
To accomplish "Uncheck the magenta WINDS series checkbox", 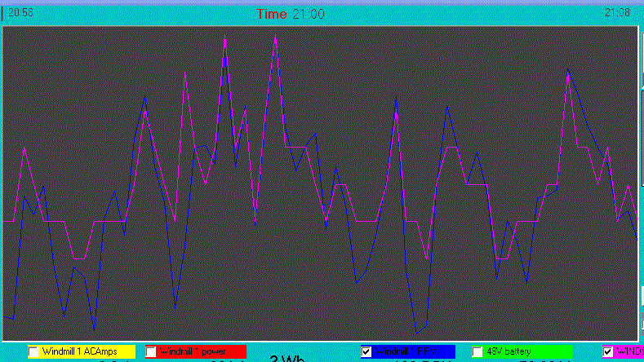I will [x=608, y=351].
